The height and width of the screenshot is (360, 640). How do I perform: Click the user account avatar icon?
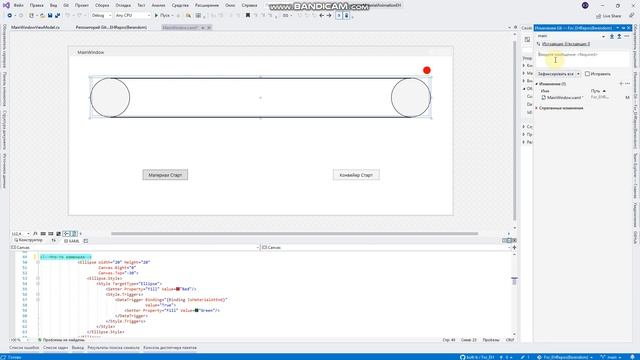[585, 5]
